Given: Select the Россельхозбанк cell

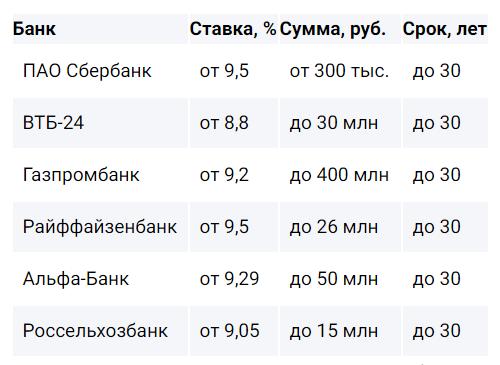Looking at the screenshot, I should tap(100, 331).
